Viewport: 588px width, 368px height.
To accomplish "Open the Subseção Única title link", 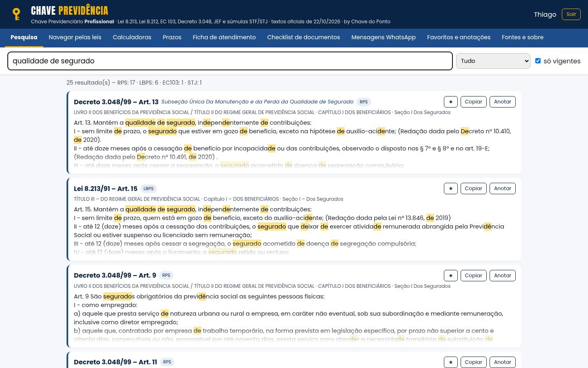I will (257, 102).
